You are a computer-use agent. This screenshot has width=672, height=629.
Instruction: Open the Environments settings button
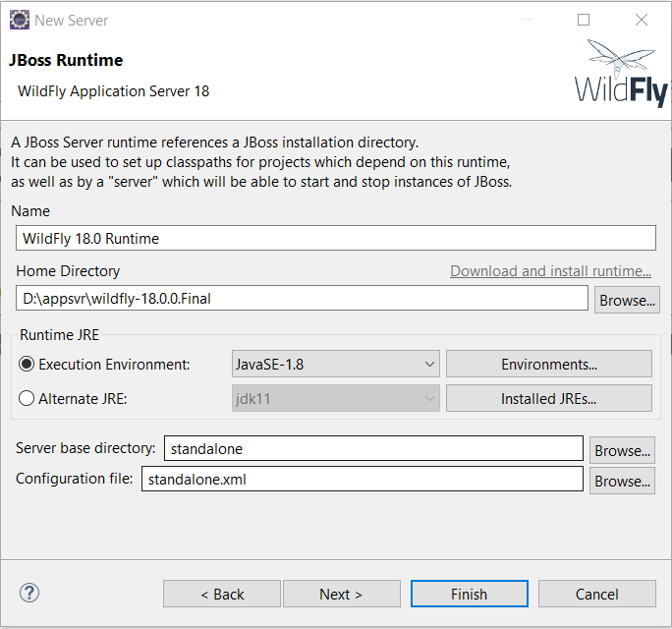(x=549, y=364)
